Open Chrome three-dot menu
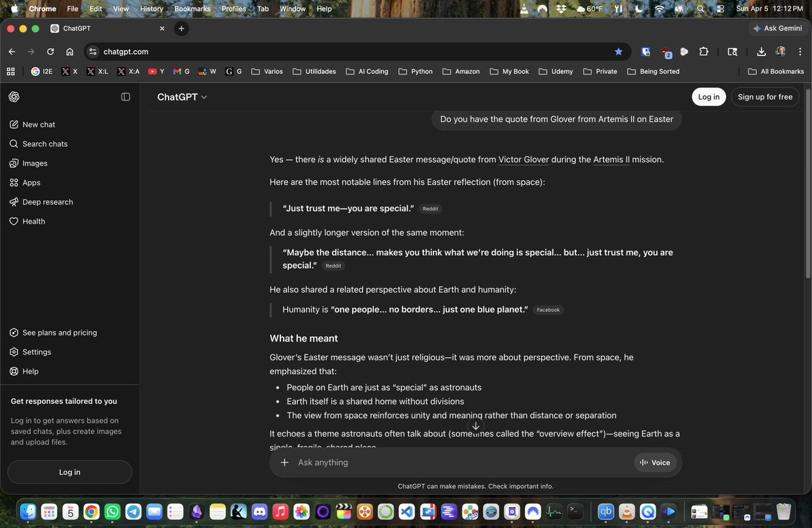 point(800,52)
